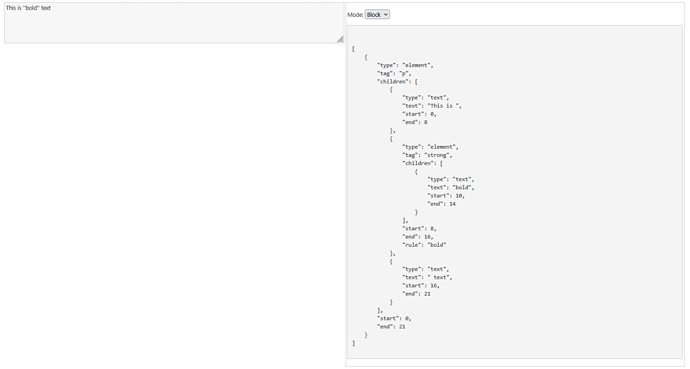Image resolution: width=690 pixels, height=369 pixels.
Task: Click the line "text": " text"
Action: coord(427,278)
